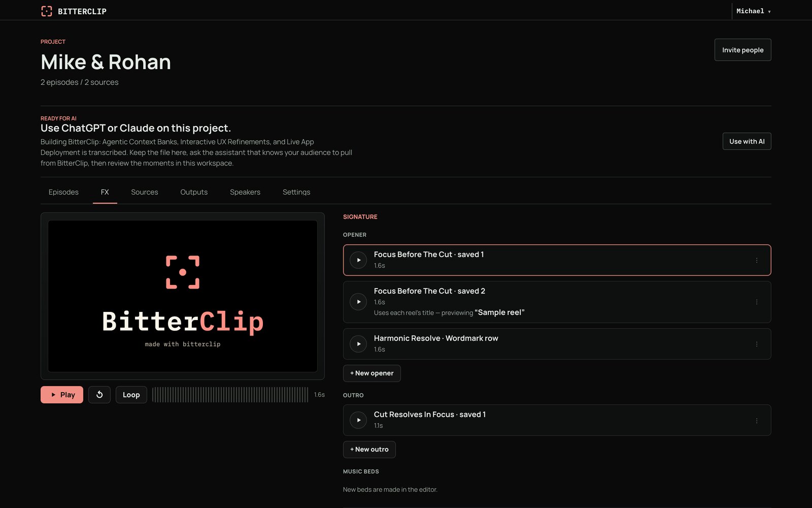
Task: Click the SIGNATURE section heading
Action: pos(360,217)
